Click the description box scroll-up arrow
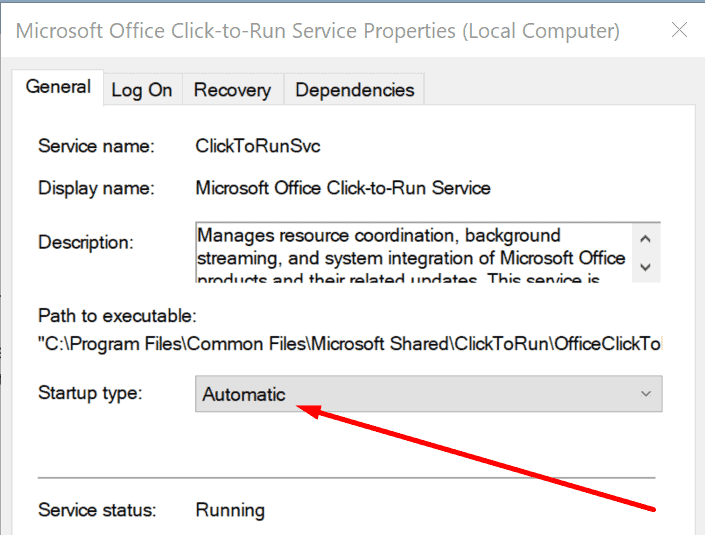 click(646, 239)
